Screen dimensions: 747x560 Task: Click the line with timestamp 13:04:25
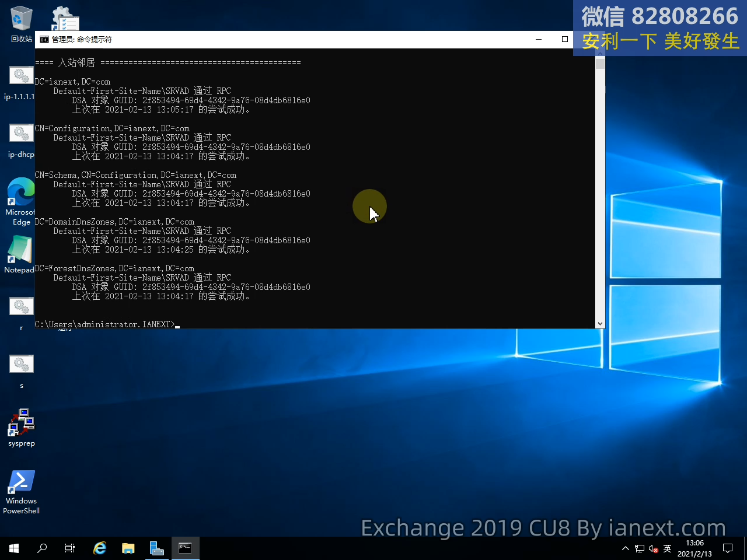click(161, 250)
